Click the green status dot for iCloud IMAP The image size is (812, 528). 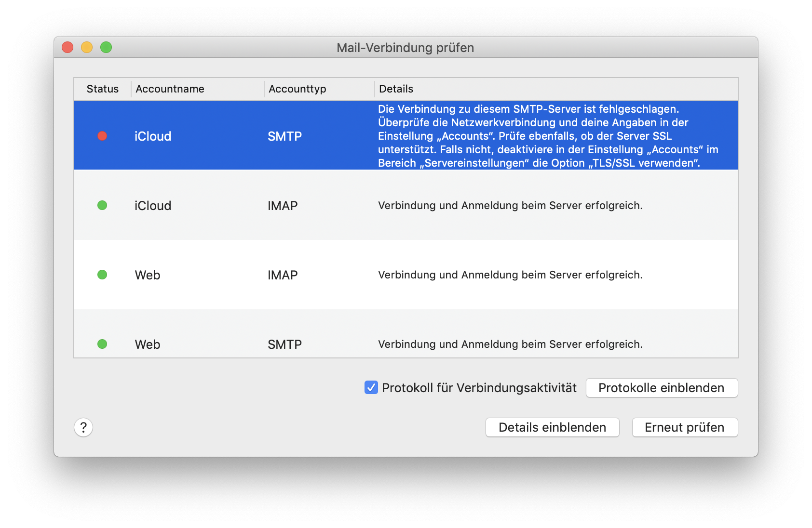(102, 205)
